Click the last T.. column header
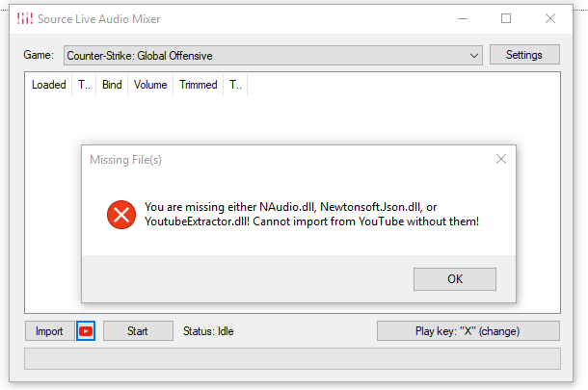Screen dimensions: 588x390 click(235, 85)
